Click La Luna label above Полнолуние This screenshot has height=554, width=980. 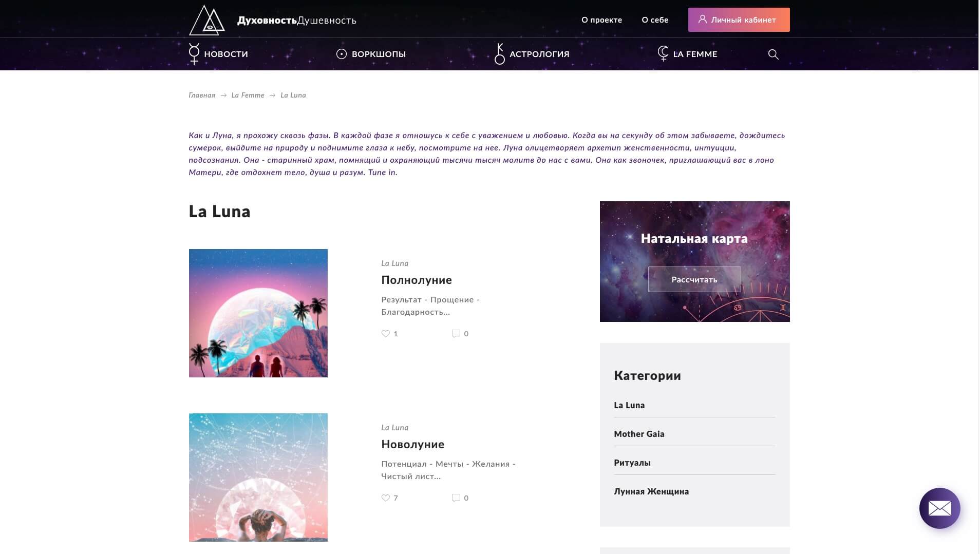coord(394,263)
